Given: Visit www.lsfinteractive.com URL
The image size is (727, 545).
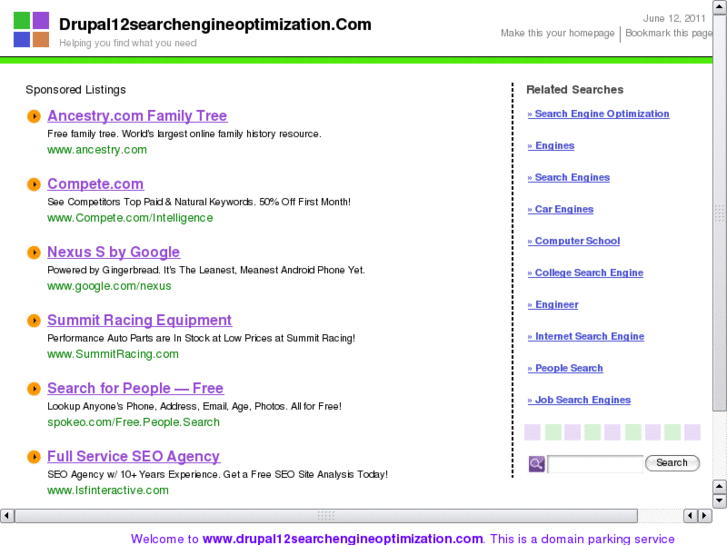Looking at the screenshot, I should (108, 491).
